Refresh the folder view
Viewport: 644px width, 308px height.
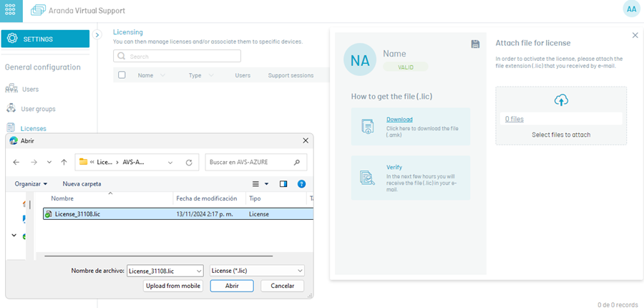tap(189, 163)
